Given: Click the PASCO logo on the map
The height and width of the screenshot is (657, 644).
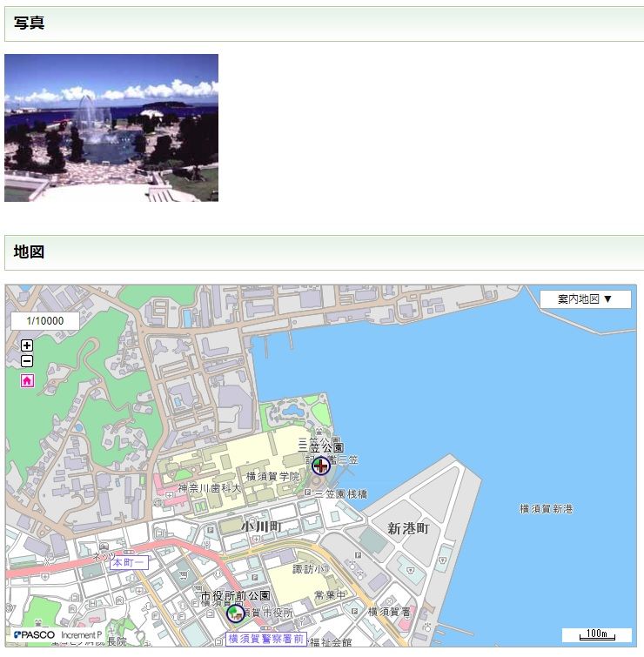Looking at the screenshot, I should click(35, 635).
